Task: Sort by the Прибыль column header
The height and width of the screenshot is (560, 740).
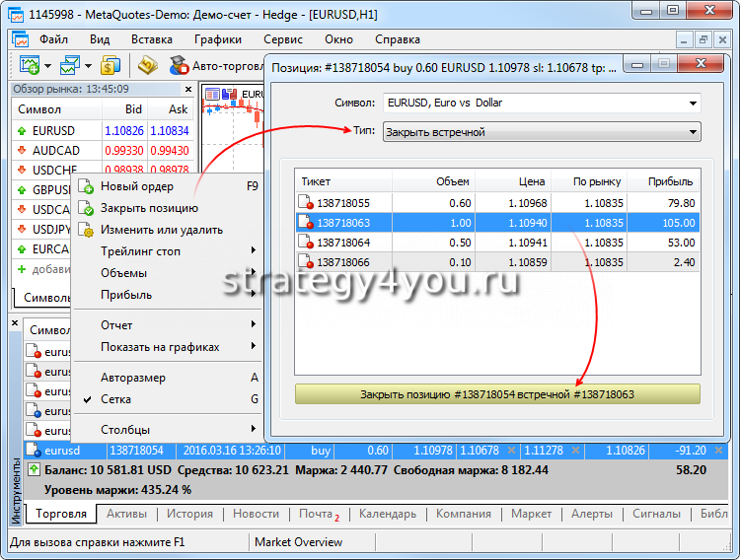Action: (x=670, y=181)
